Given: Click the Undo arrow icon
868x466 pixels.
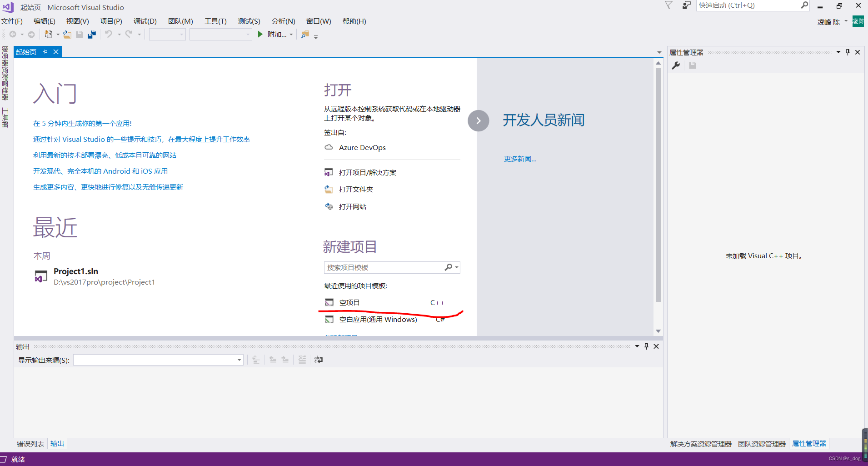Looking at the screenshot, I should (109, 34).
